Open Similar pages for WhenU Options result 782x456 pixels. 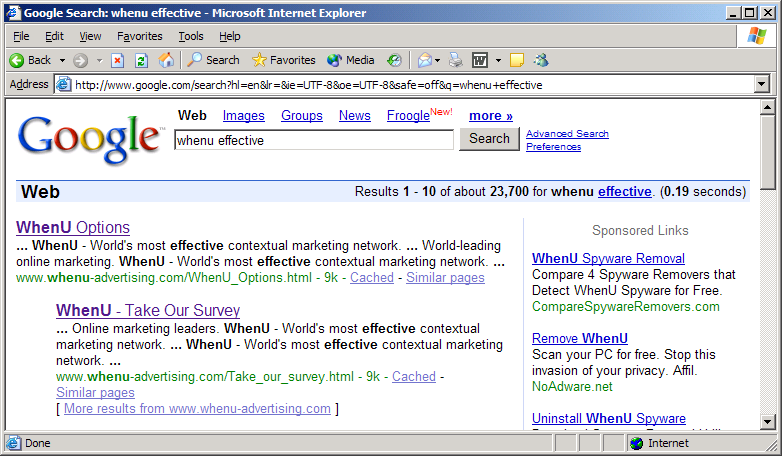pyautogui.click(x=445, y=277)
